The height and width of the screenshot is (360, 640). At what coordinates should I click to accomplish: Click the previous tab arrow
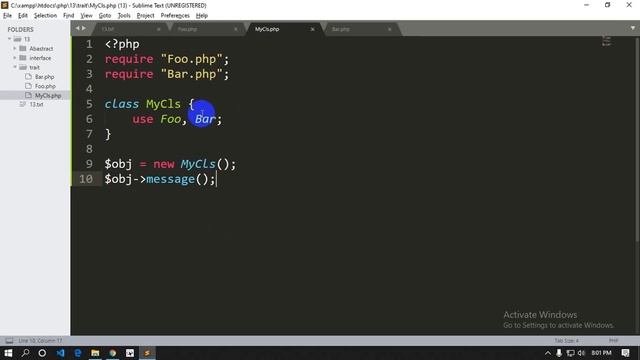[78, 28]
